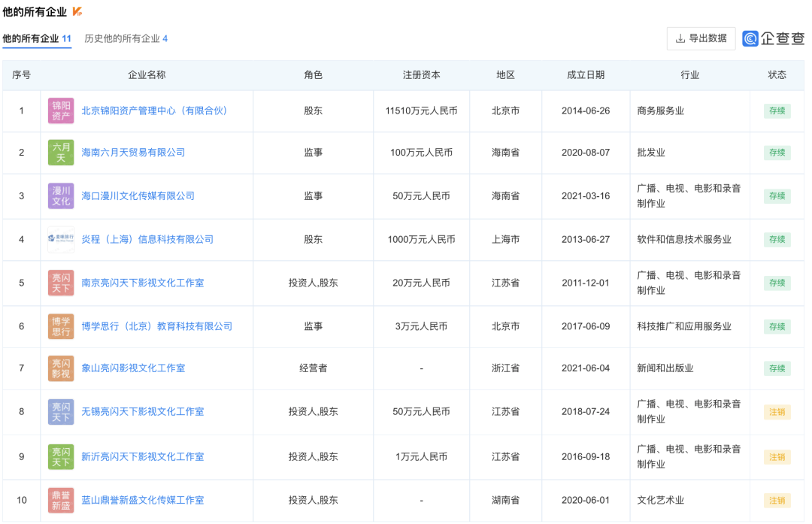The width and height of the screenshot is (812, 524).
Task: Click the 炎程（上海）信息科技 logo thumbnail
Action: [x=61, y=239]
